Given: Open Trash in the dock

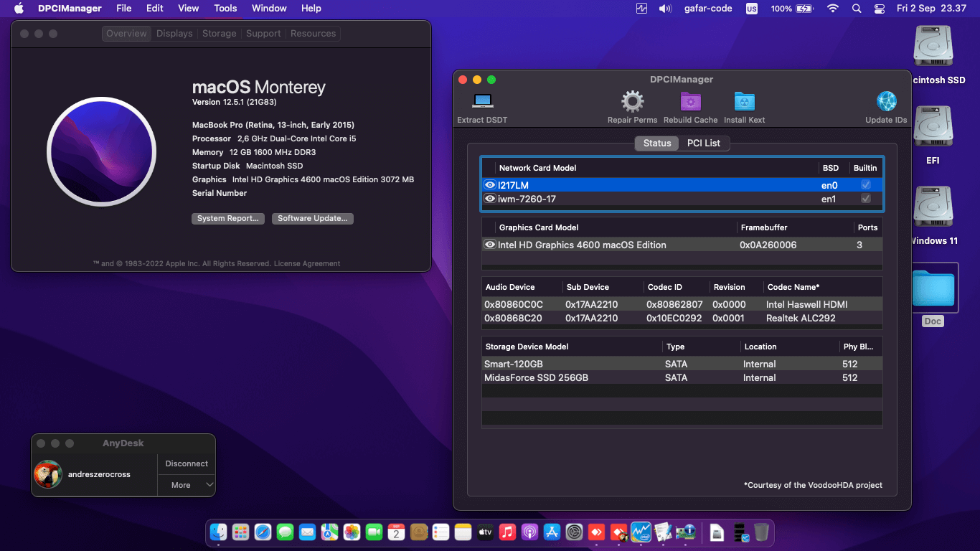Looking at the screenshot, I should pos(761,532).
